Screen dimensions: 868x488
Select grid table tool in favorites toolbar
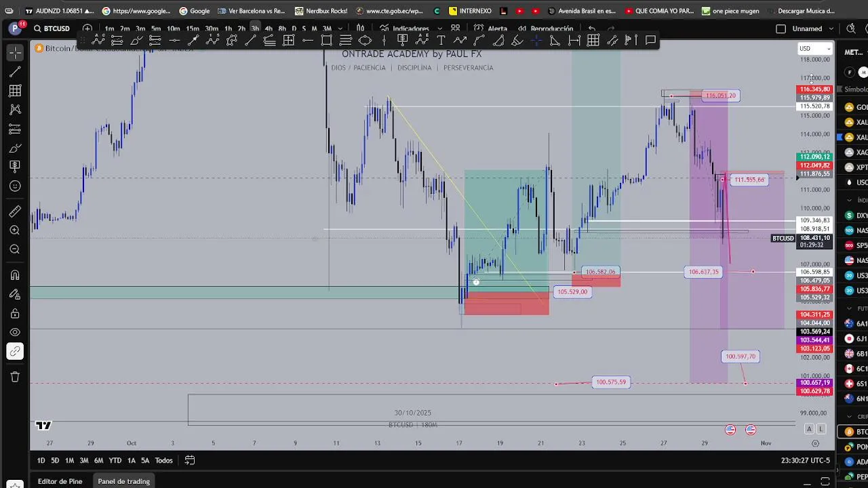coord(593,41)
